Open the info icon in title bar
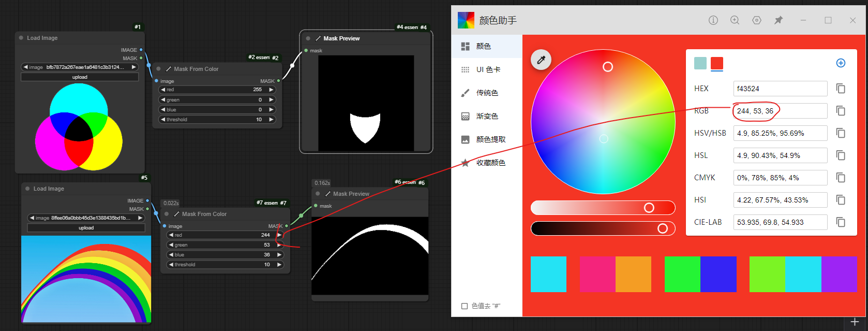Viewport: 868px width, 331px height. (x=713, y=20)
